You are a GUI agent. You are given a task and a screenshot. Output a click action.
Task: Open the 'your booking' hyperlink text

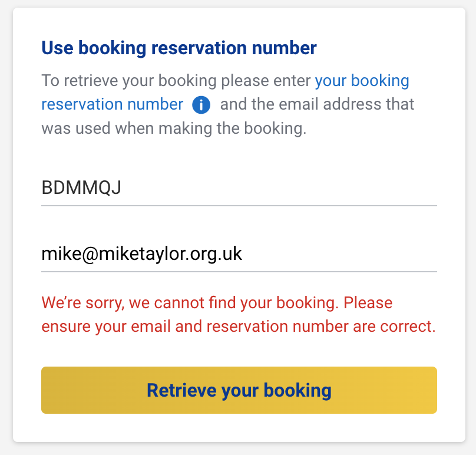point(362,81)
